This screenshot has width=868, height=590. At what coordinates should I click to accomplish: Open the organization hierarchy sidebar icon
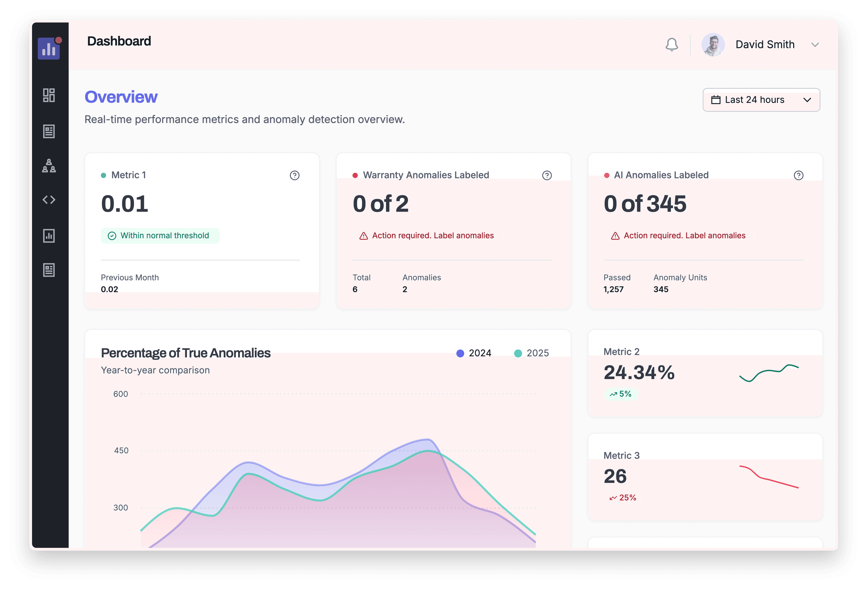[49, 166]
